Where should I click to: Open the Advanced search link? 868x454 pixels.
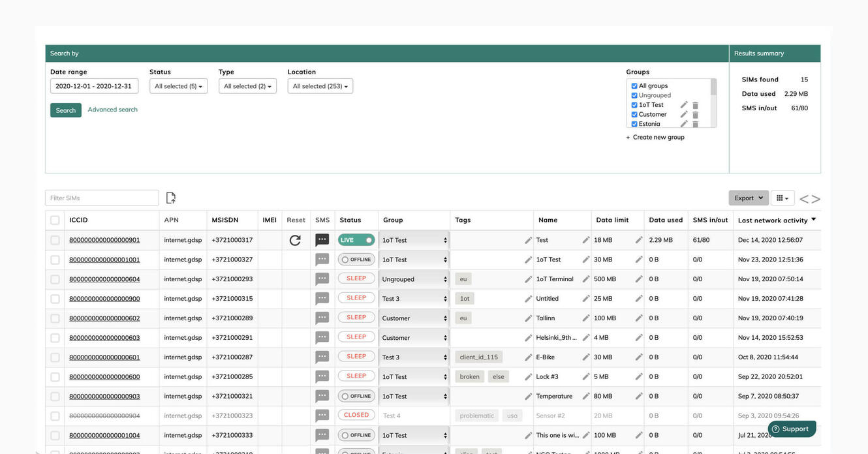pos(112,110)
